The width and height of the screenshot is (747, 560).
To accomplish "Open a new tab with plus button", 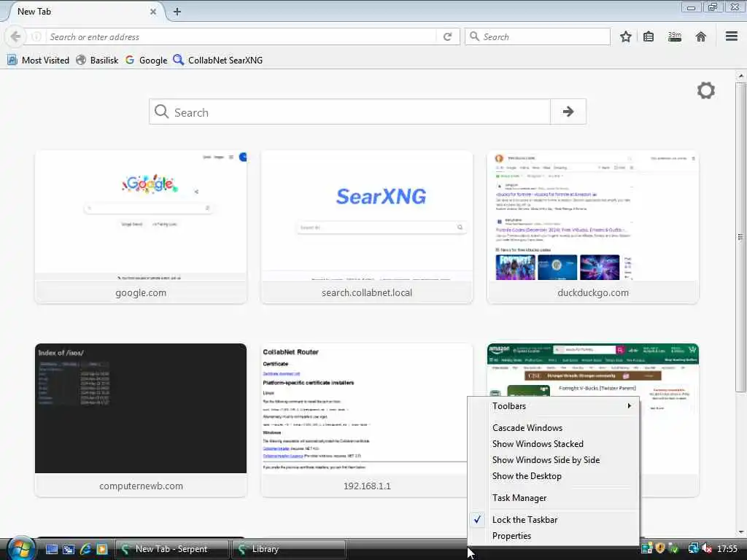I will 177,12.
